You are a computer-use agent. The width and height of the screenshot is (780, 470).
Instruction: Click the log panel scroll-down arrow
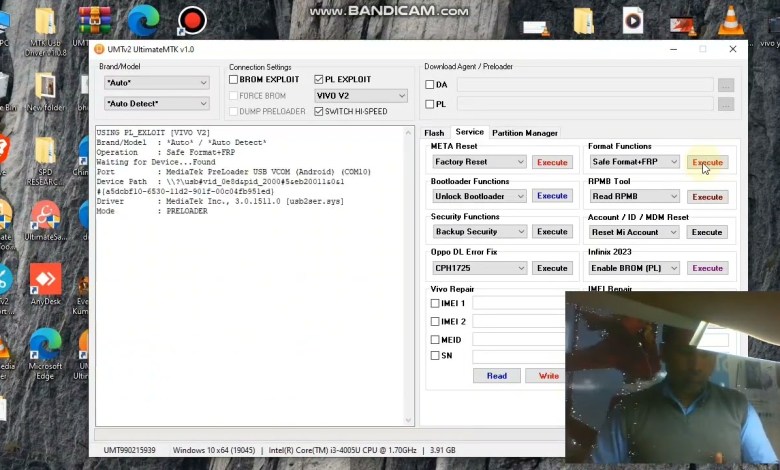408,420
